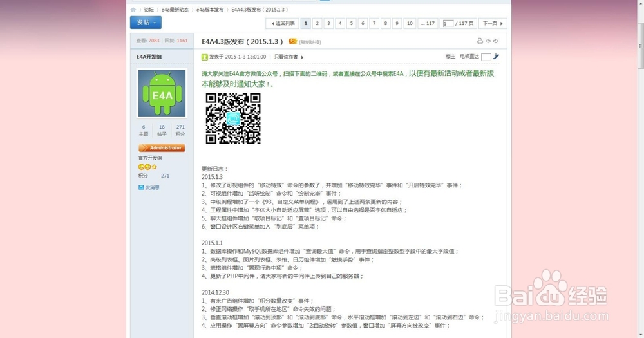Click the elevator jump icon

point(496,57)
